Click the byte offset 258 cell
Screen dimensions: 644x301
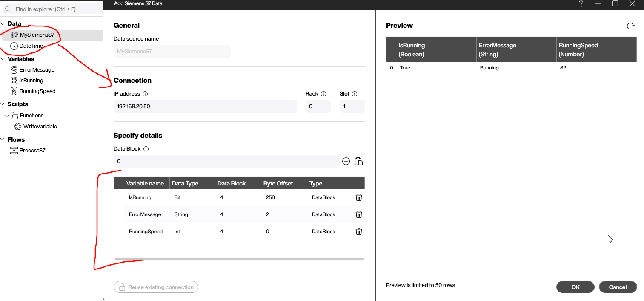point(284,197)
